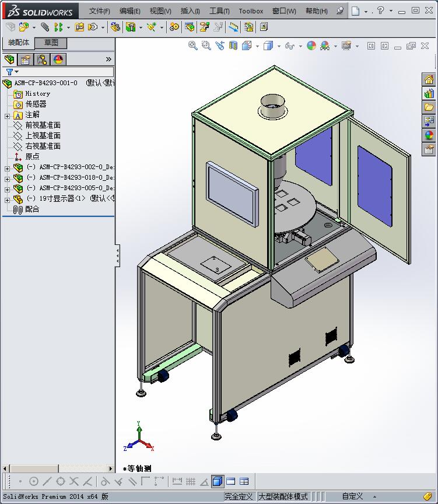Open SolidWorks Resources home icon in task pane
The height and width of the screenshot is (504, 438).
pyautogui.click(x=429, y=79)
